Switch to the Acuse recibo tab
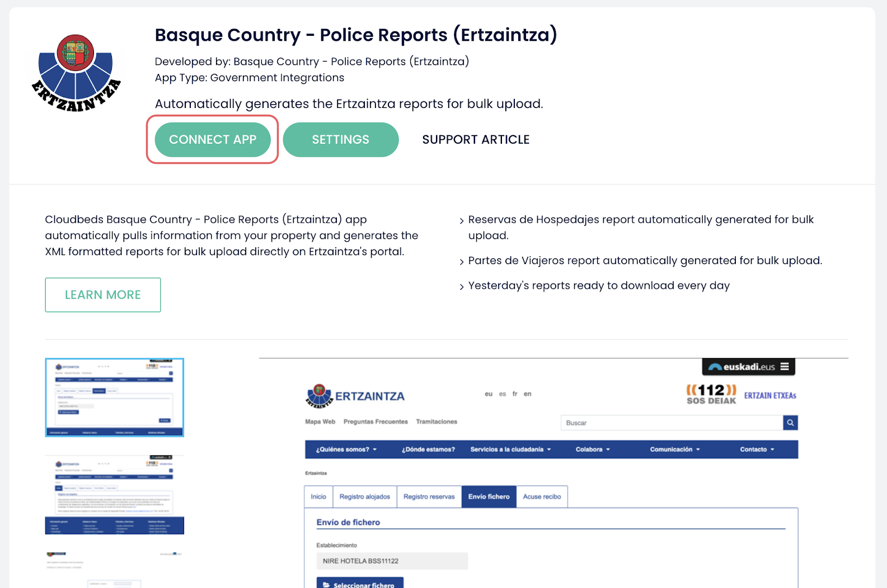Viewport: 887px width, 588px height. pos(542,497)
